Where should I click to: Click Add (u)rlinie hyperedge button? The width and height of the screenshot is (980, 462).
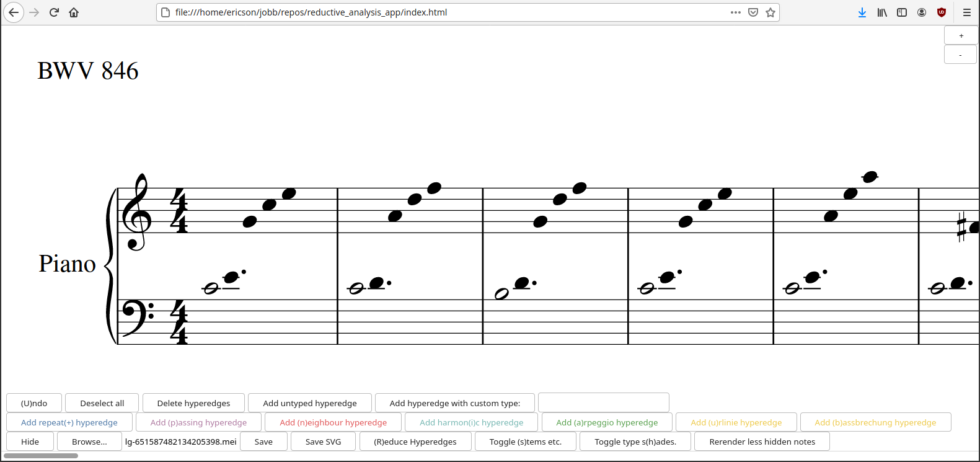[x=736, y=422]
